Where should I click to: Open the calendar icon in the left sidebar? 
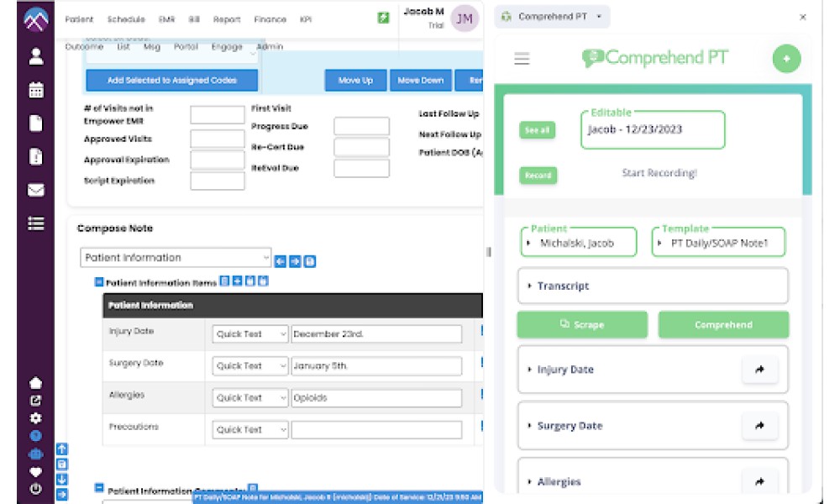(36, 89)
